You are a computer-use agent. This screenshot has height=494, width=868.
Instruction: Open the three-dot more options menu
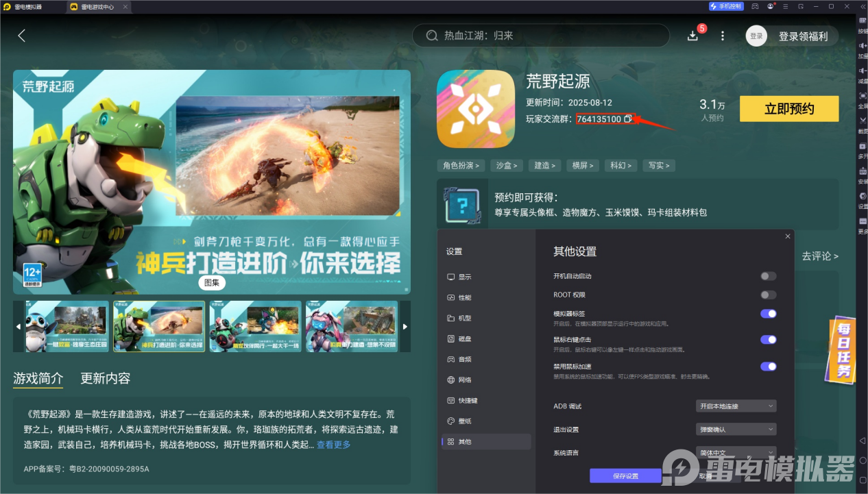722,36
